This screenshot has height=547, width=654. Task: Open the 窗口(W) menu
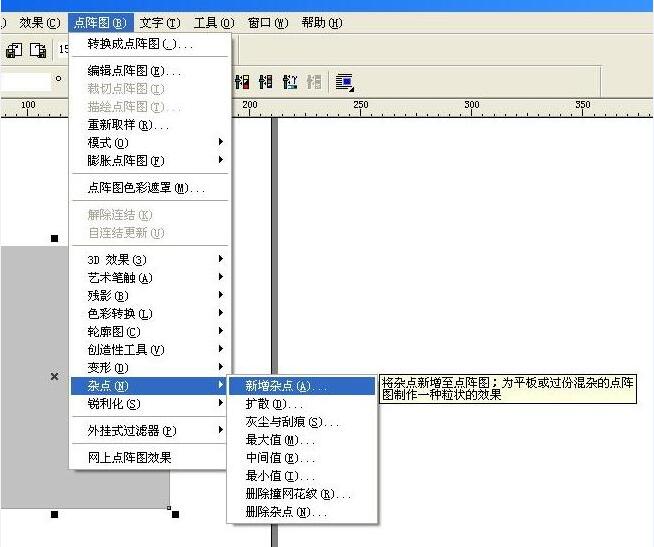tap(268, 23)
